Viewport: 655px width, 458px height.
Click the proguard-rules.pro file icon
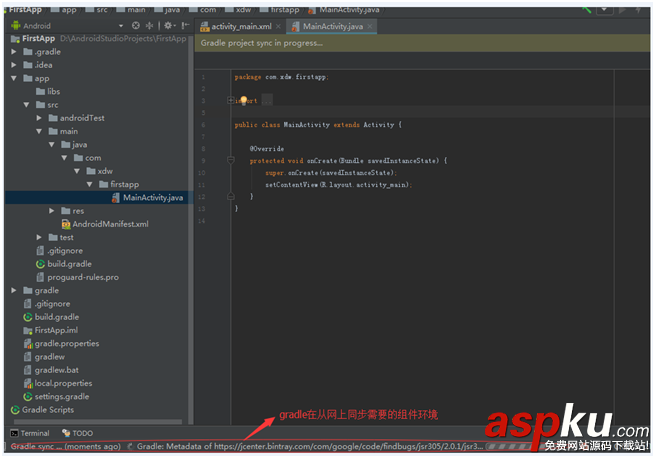(x=40, y=277)
